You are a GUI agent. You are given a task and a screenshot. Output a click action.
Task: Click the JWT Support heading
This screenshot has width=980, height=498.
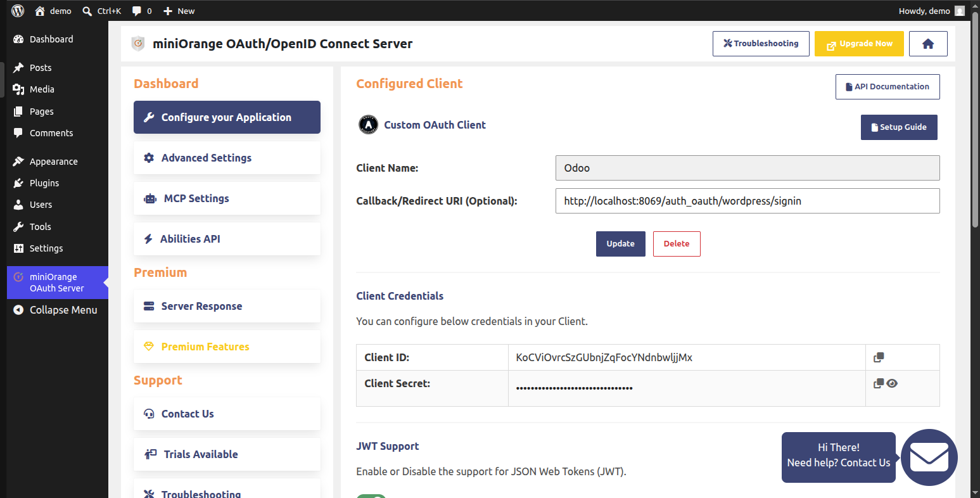388,446
